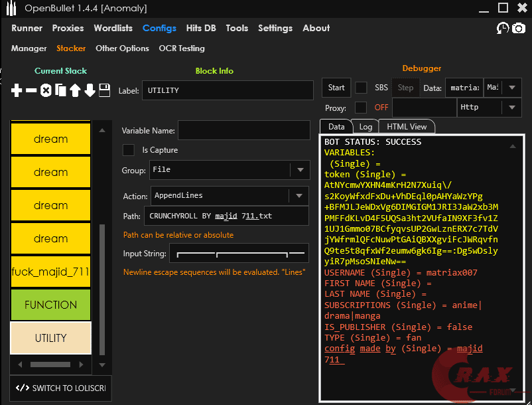The image size is (532, 405).
Task: Enable the SBS checkbox in Debugger
Action: (x=361, y=88)
